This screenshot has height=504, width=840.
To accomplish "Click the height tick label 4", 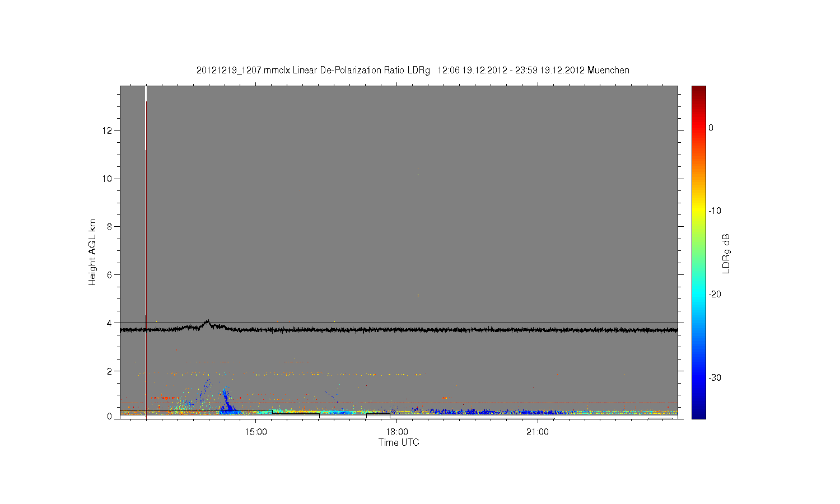I will pyautogui.click(x=110, y=323).
